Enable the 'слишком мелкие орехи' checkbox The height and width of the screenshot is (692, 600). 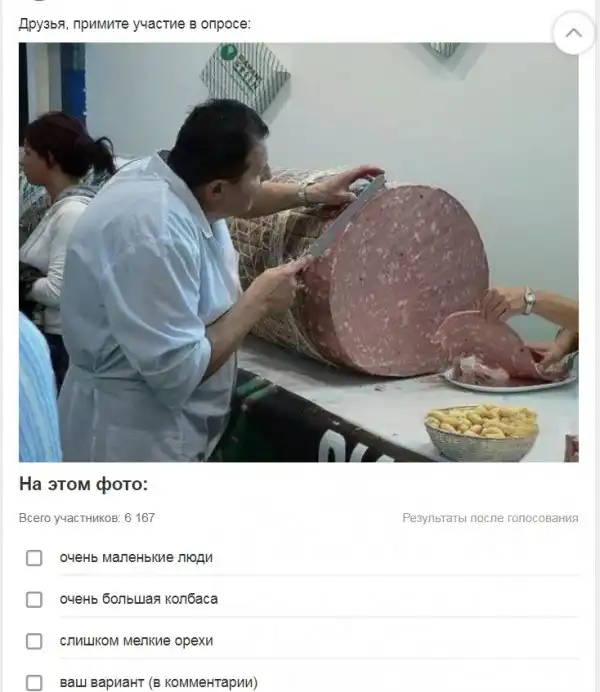click(x=34, y=641)
